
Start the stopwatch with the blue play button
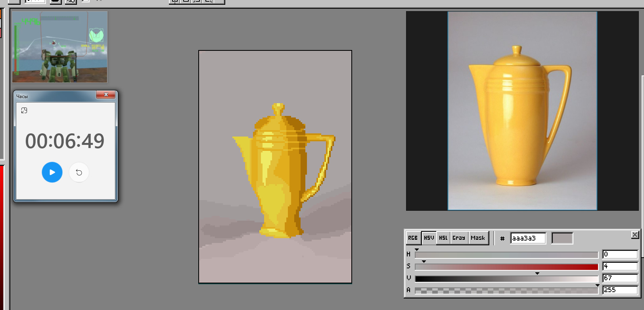pos(52,172)
